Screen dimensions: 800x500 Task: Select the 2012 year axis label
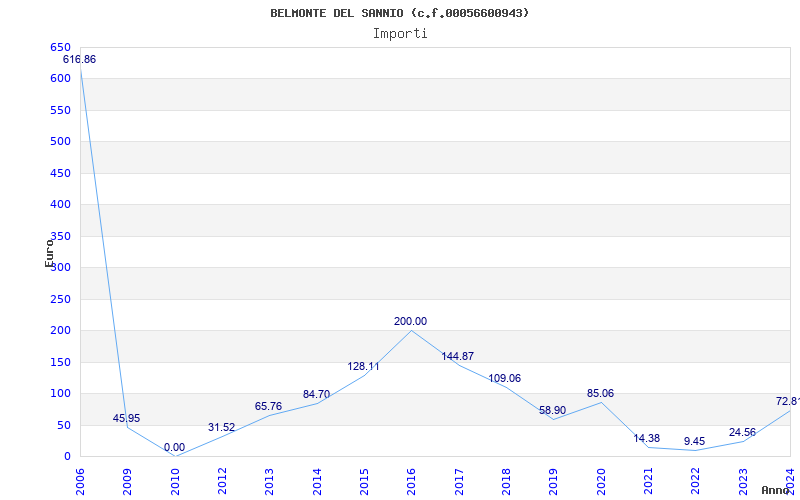(222, 482)
